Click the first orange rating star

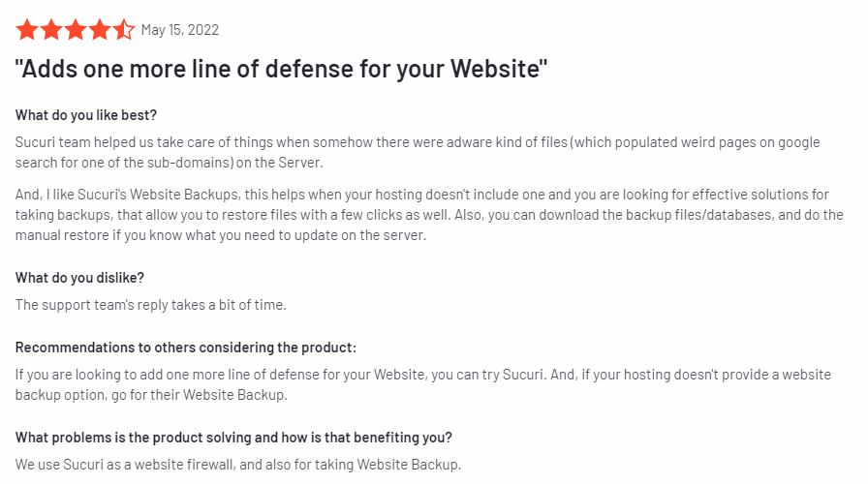tap(26, 30)
